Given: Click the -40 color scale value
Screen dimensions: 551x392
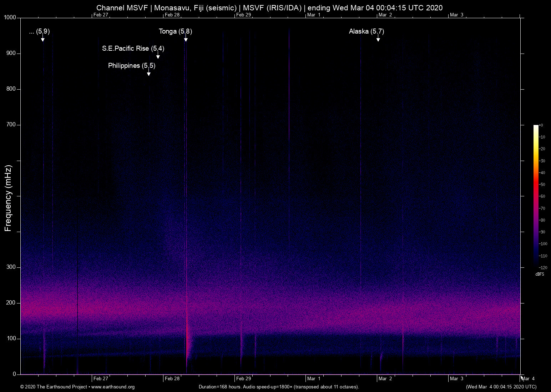Looking at the screenshot, I should point(542,173).
